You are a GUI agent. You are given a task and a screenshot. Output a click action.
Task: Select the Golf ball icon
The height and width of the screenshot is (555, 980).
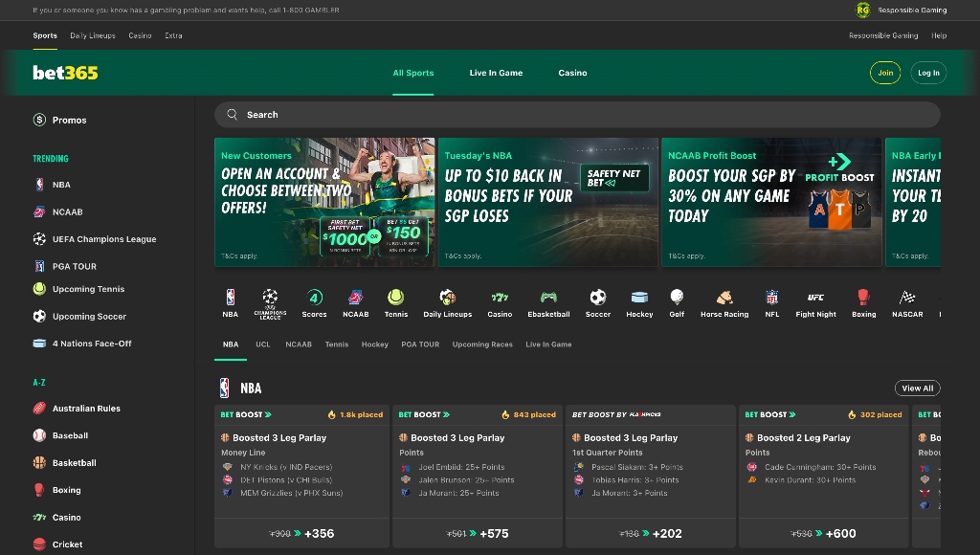pyautogui.click(x=677, y=297)
